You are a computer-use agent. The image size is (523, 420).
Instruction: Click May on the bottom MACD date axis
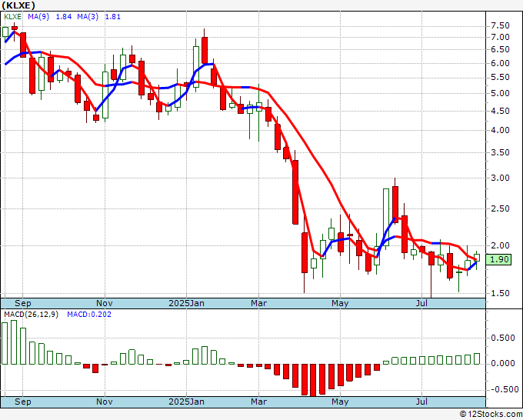(x=340, y=402)
